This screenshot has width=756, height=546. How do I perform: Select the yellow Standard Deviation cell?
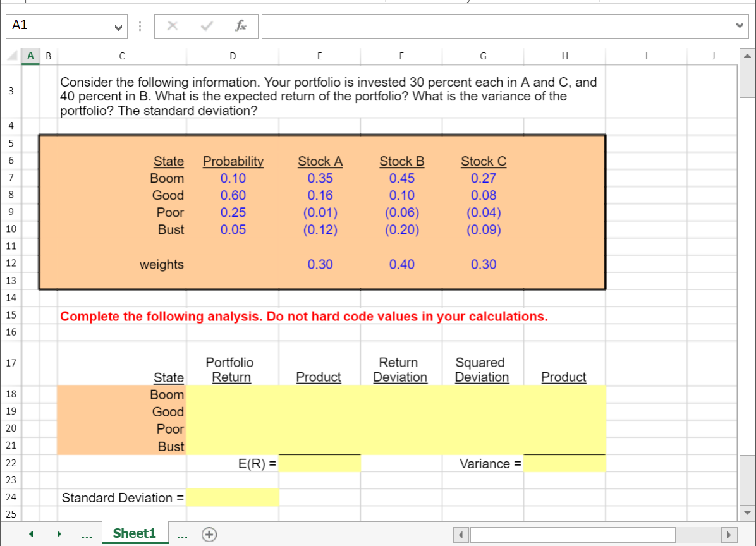pos(233,497)
